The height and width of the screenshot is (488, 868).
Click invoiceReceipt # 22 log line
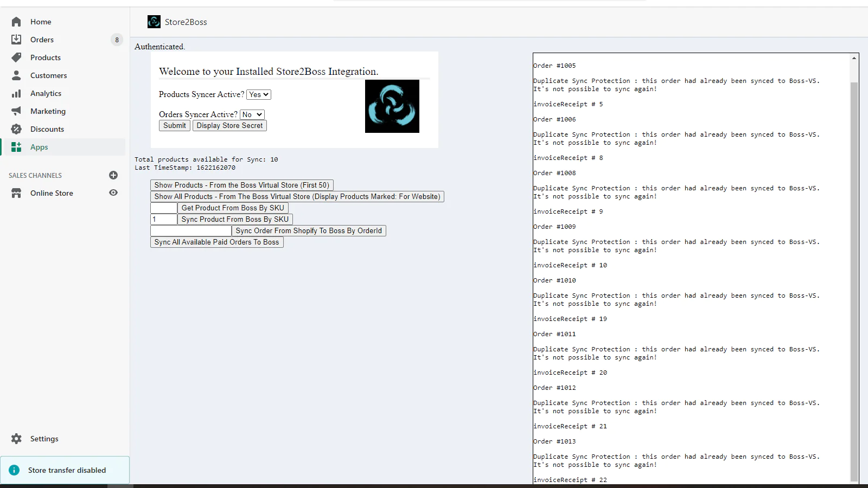570,480
